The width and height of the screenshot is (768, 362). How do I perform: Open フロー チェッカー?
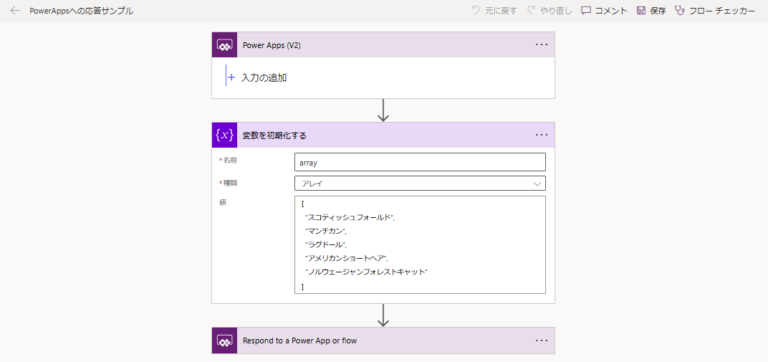pos(722,11)
